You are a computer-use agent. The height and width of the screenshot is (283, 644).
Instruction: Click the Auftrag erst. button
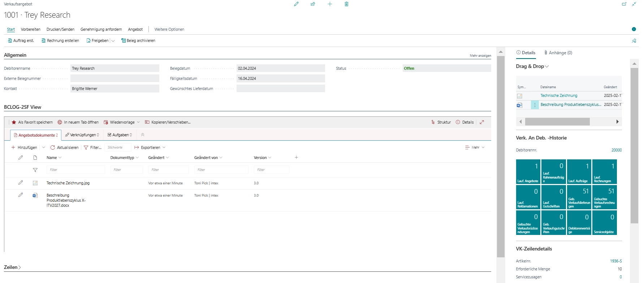pyautogui.click(x=21, y=40)
